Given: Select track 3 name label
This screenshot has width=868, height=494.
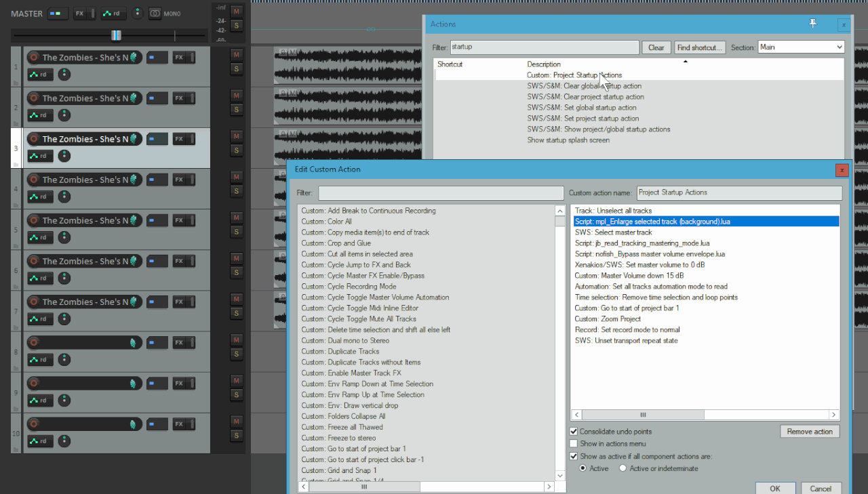Looking at the screenshot, I should click(x=85, y=139).
